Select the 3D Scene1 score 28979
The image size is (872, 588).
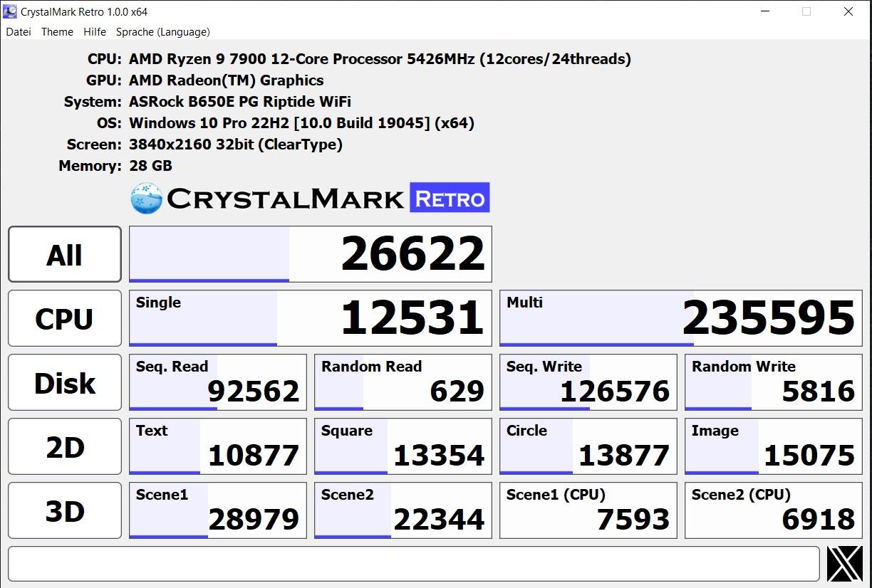(218, 510)
